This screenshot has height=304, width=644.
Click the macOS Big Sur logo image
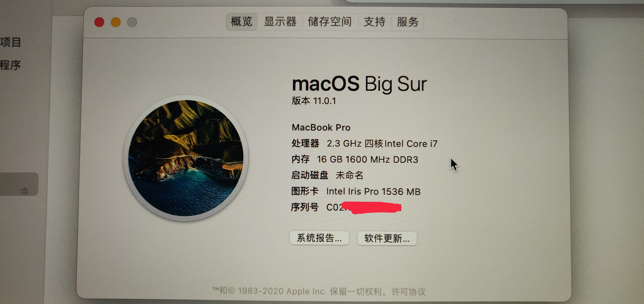[186, 158]
